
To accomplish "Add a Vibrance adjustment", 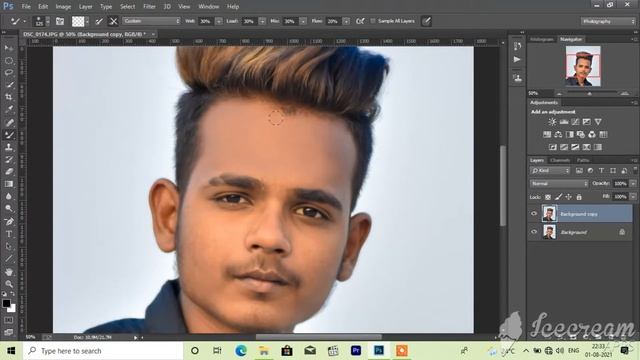I will click(x=598, y=122).
